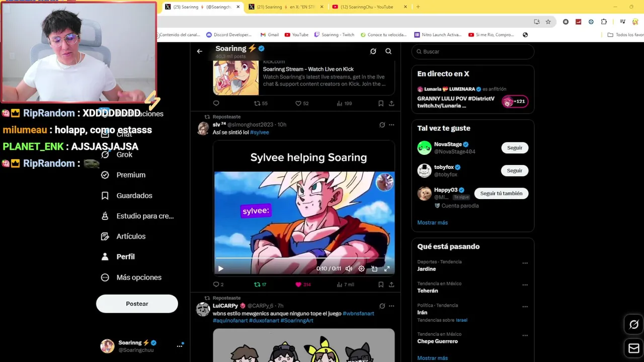The width and height of the screenshot is (644, 362).
Task: Share the Kick stream post
Action: (x=391, y=103)
